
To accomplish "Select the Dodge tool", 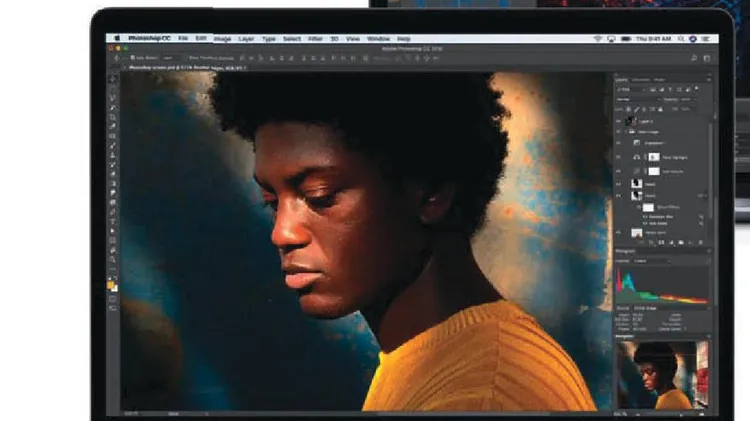I will tap(113, 202).
